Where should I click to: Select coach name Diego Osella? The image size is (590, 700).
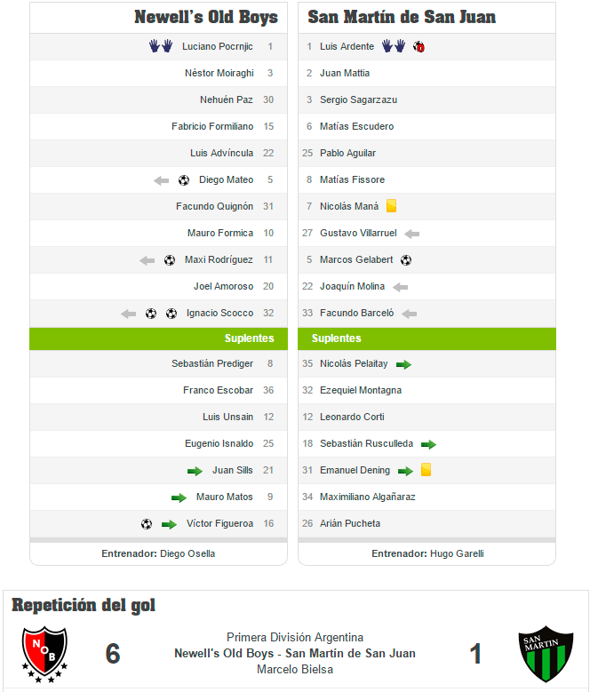[x=187, y=553]
